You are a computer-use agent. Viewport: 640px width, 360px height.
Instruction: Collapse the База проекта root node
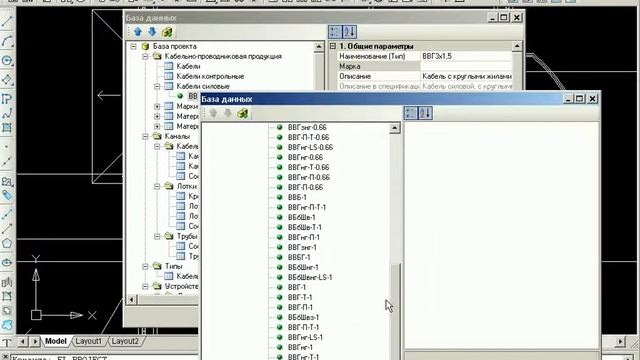[133, 47]
